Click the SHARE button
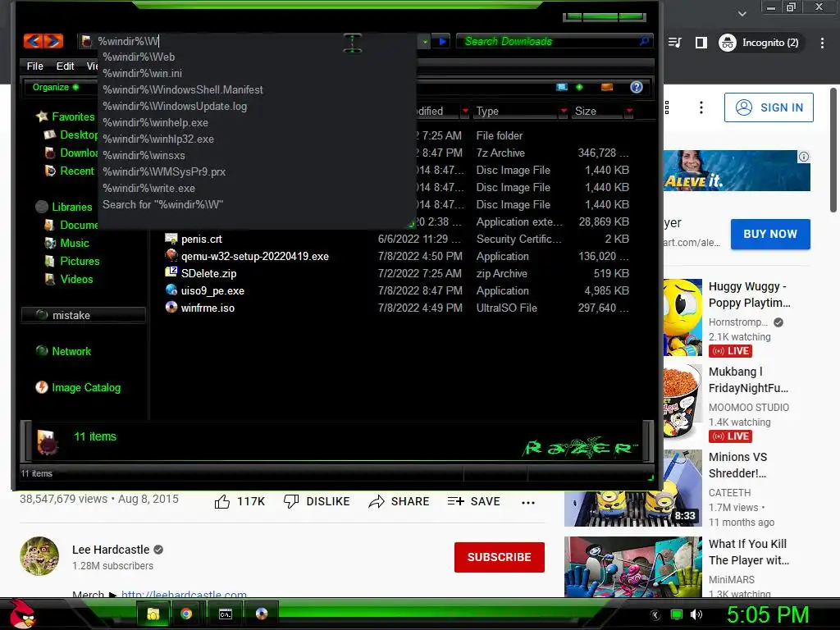The width and height of the screenshot is (840, 630). [x=399, y=501]
